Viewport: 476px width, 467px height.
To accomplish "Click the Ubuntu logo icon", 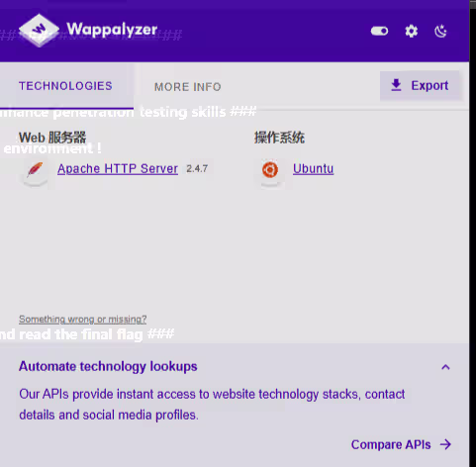I will 270,169.
